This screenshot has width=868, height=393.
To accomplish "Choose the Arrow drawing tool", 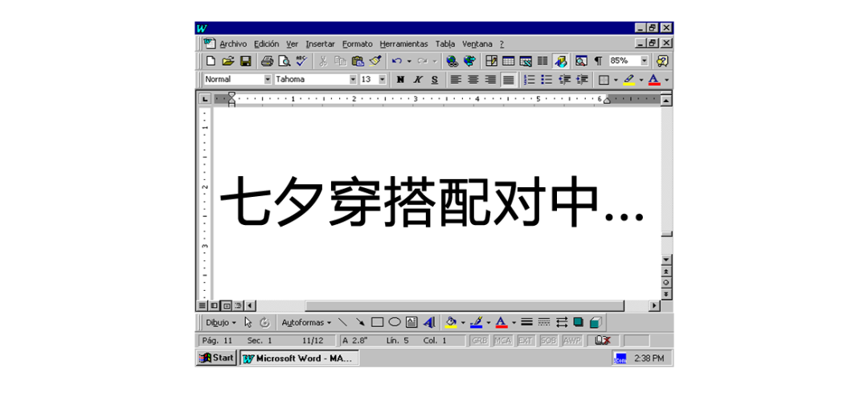I will pos(360,322).
